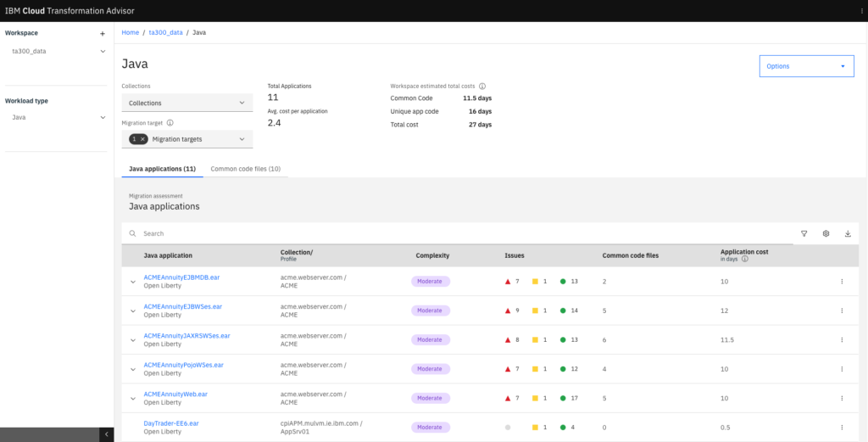
Task: Expand the ACMEAnnuityWeb.ear row
Action: point(133,398)
